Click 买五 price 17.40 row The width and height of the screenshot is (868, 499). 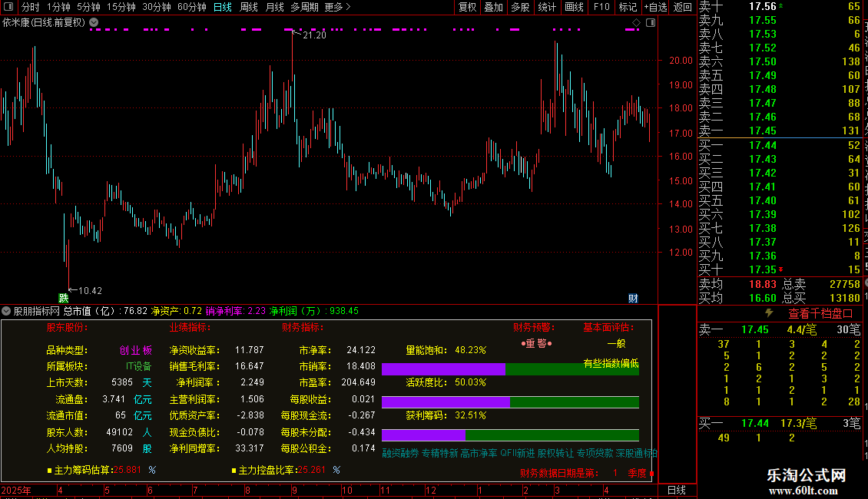point(779,201)
